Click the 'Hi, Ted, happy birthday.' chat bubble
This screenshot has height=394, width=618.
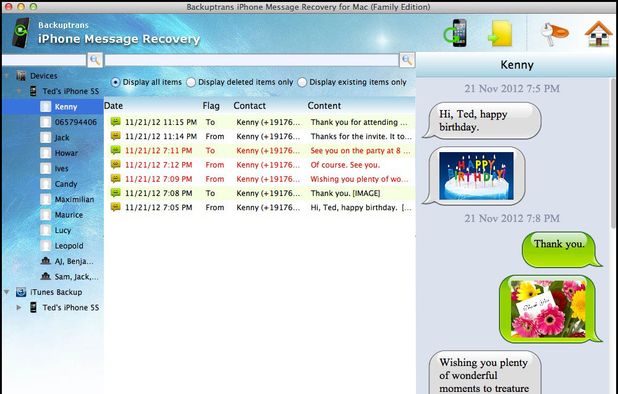482,121
